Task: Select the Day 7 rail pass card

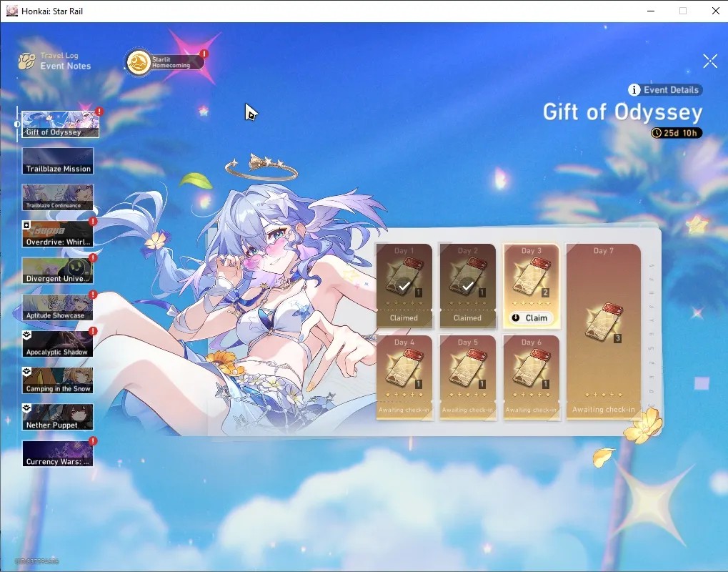Action: point(603,332)
